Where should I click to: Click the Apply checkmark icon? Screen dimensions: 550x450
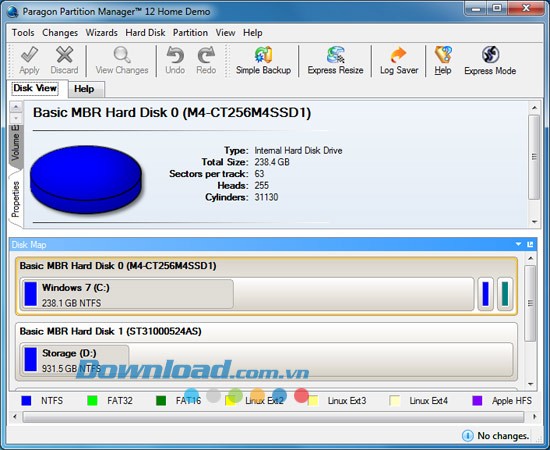click(x=29, y=54)
